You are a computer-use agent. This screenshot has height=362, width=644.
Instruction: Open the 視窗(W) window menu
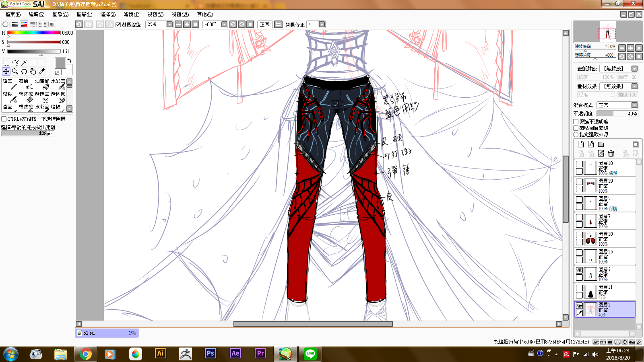coord(180,14)
